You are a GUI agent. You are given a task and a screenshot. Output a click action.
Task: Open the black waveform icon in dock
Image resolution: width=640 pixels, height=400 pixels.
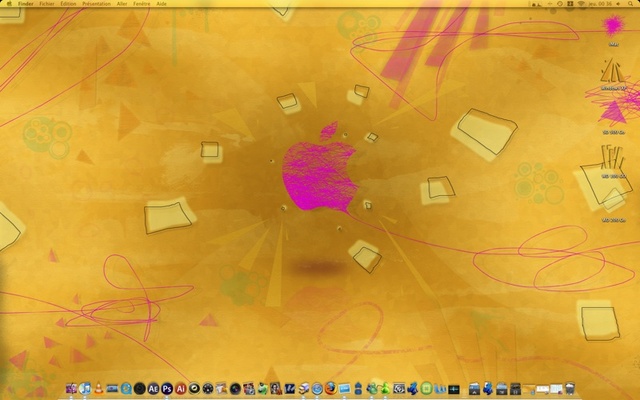pos(454,389)
